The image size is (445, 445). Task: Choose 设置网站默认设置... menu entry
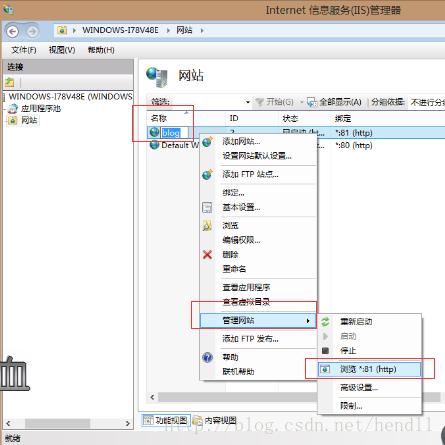click(257, 156)
